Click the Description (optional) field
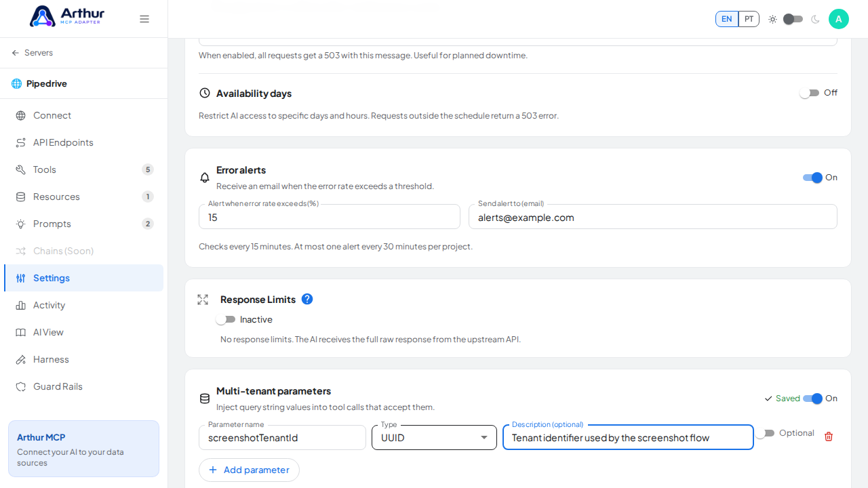 coord(628,437)
